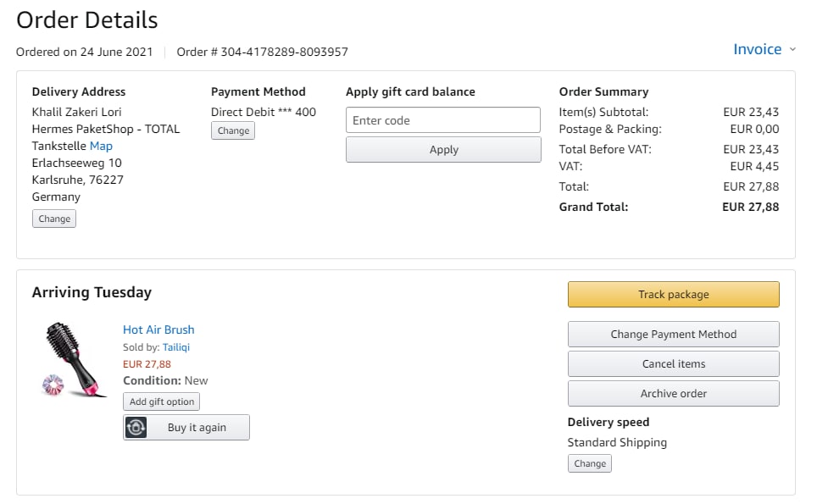The height and width of the screenshot is (504, 817).
Task: Click the Grand Total amount
Action: point(750,207)
